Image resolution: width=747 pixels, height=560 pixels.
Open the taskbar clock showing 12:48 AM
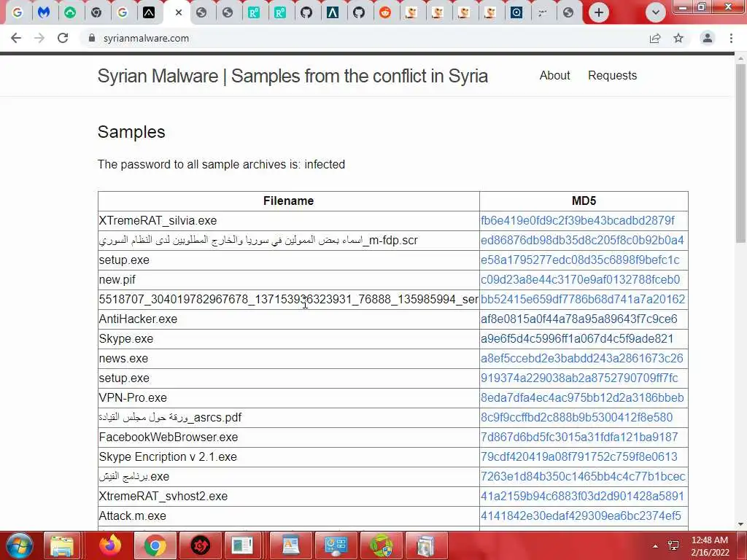pyautogui.click(x=710, y=546)
